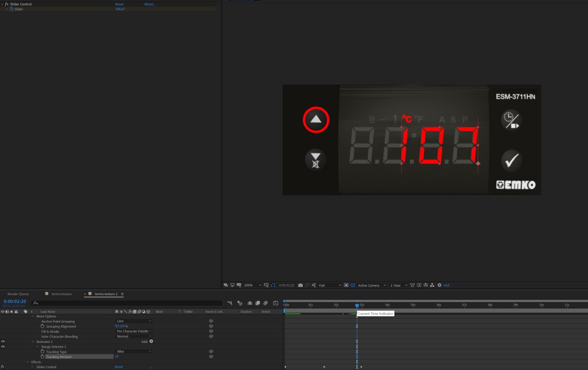The height and width of the screenshot is (370, 588).
Task: Click the pixel aspect ratio correction icon
Action: pos(412,285)
